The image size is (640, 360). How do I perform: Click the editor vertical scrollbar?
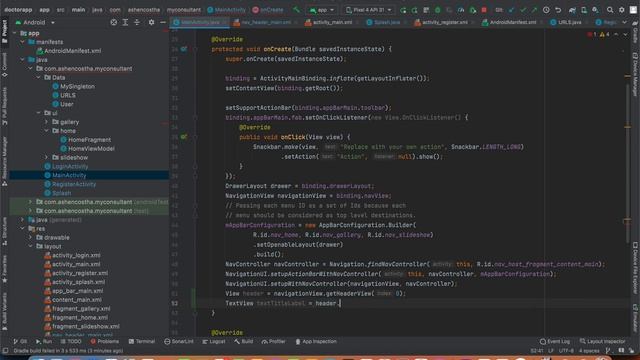[x=628, y=163]
